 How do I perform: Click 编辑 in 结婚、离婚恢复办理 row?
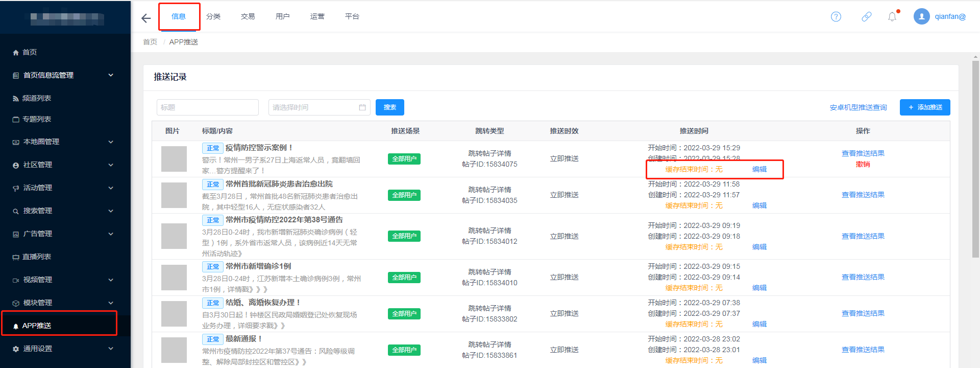pyautogui.click(x=759, y=324)
